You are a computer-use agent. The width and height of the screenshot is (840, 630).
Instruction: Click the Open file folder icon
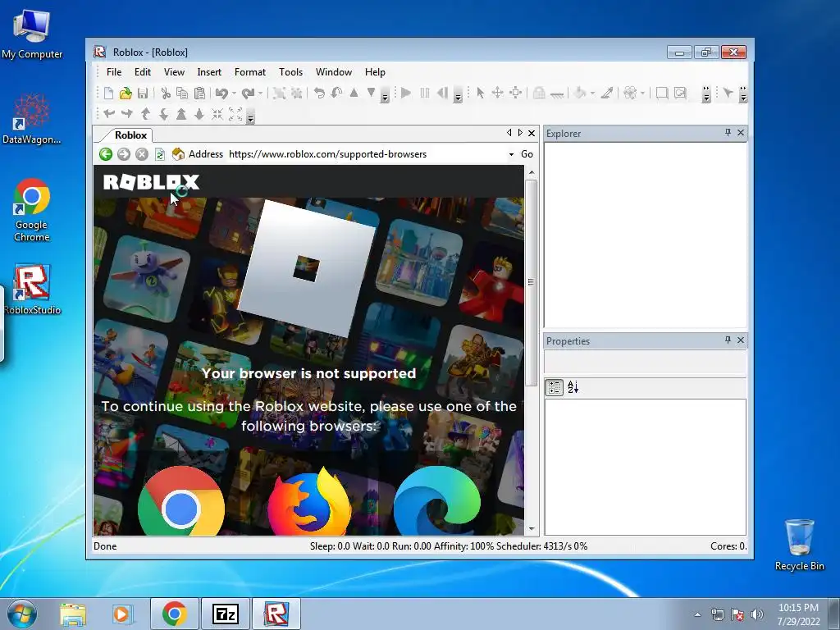click(126, 94)
